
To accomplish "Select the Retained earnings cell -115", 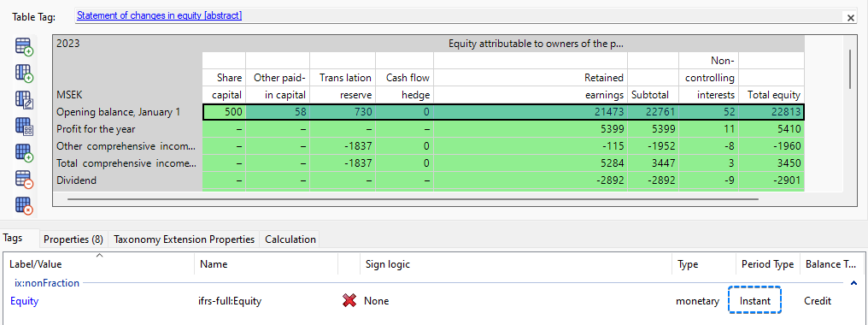I will (x=531, y=146).
